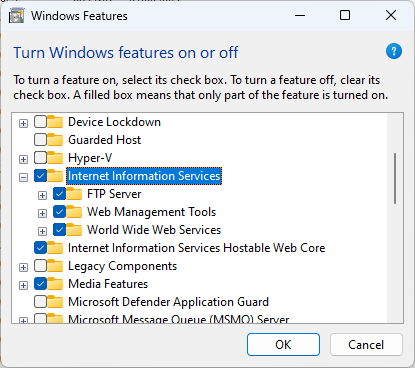Screen dimensions: 415x368
Task: Click the World Wide Web Services folder icon
Action: [x=74, y=230]
